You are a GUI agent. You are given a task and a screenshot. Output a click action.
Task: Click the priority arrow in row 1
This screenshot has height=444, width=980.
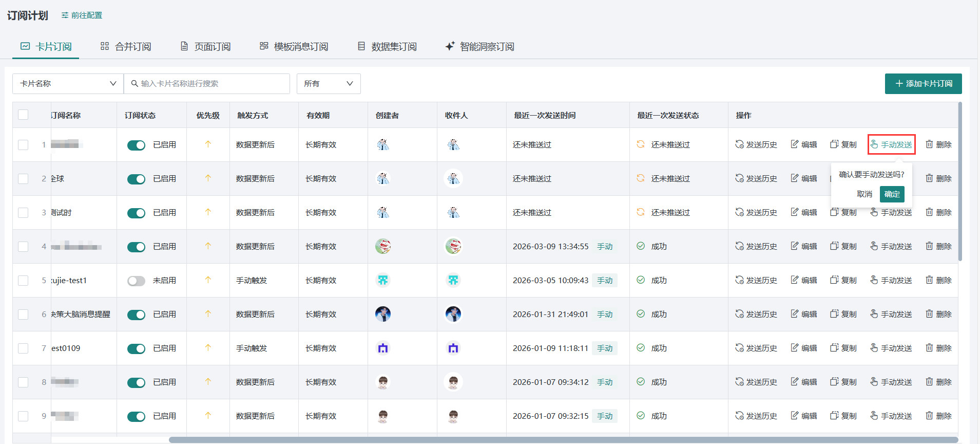pos(208,144)
